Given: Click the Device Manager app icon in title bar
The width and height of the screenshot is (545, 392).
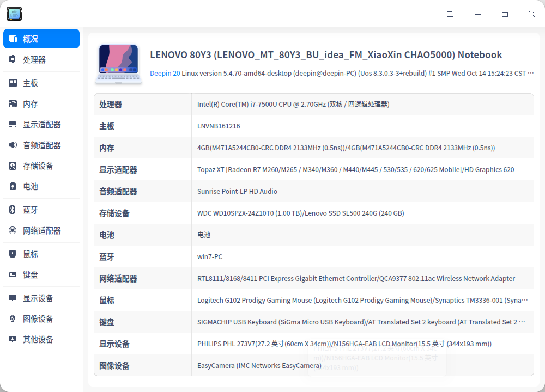Looking at the screenshot, I should [14, 14].
